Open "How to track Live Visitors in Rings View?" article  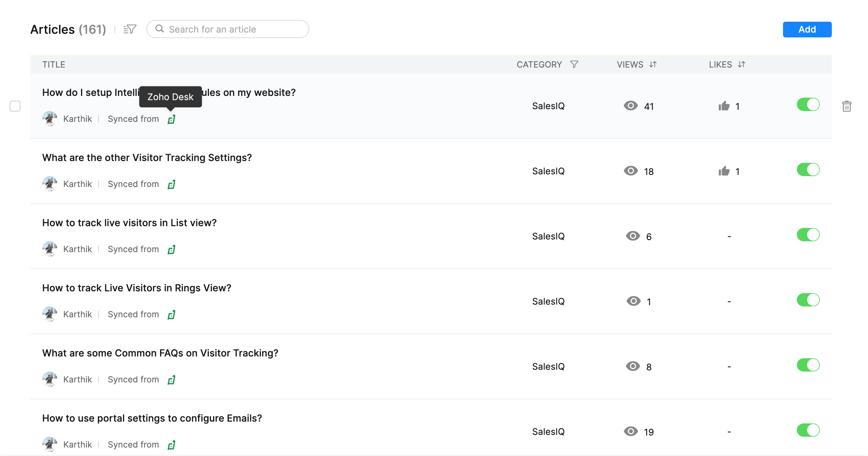(x=137, y=288)
